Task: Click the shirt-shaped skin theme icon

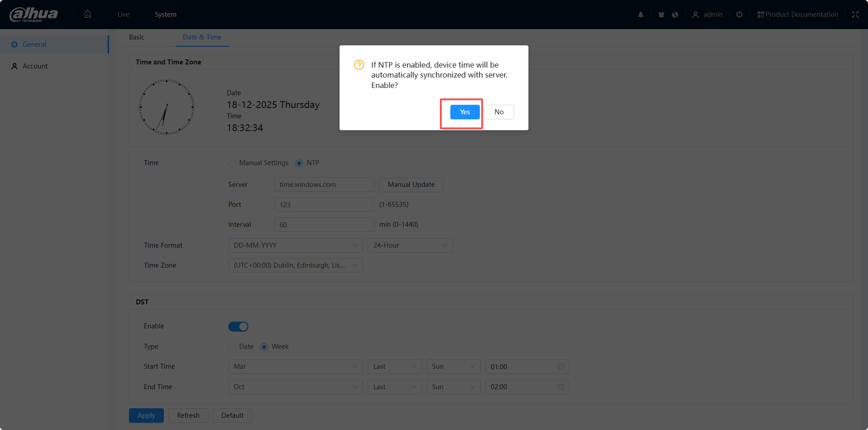Action: (x=661, y=15)
